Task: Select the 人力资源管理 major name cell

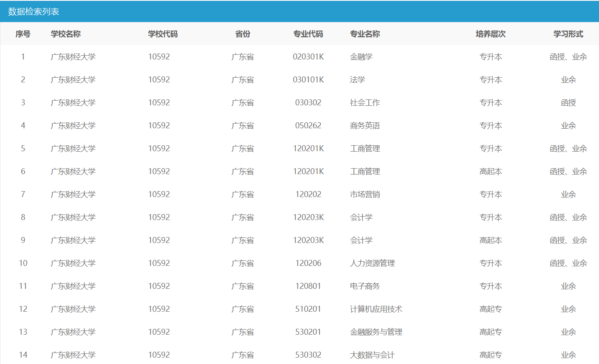Action: pyautogui.click(x=373, y=263)
